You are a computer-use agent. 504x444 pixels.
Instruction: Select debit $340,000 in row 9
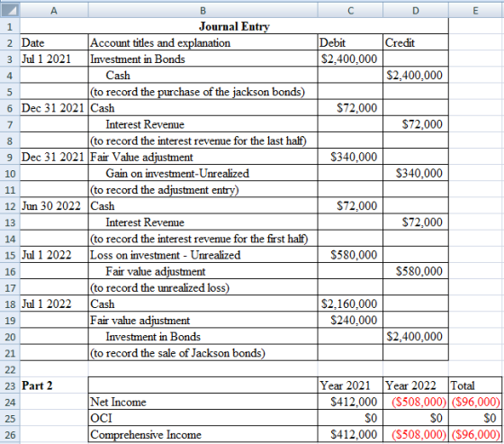[x=350, y=157]
